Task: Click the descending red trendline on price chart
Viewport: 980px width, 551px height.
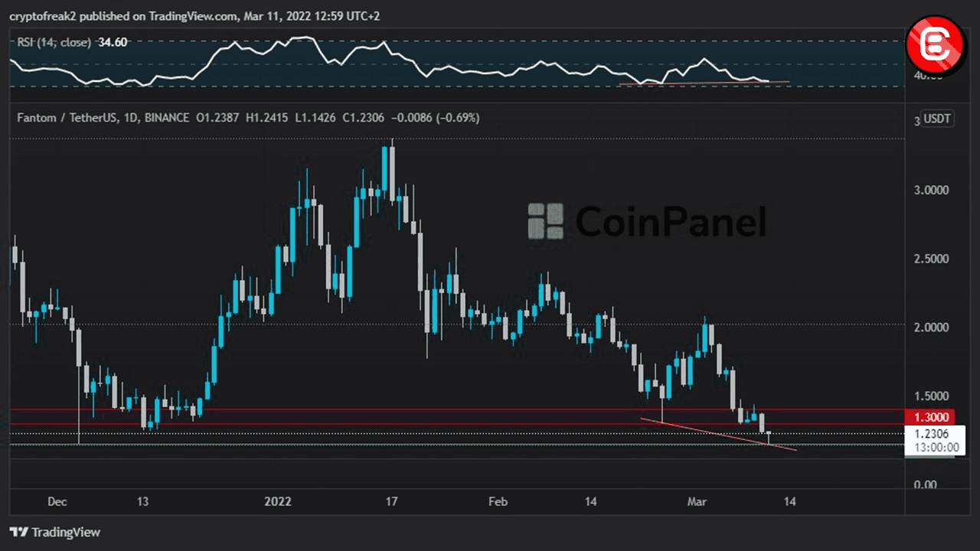Action: (x=719, y=434)
